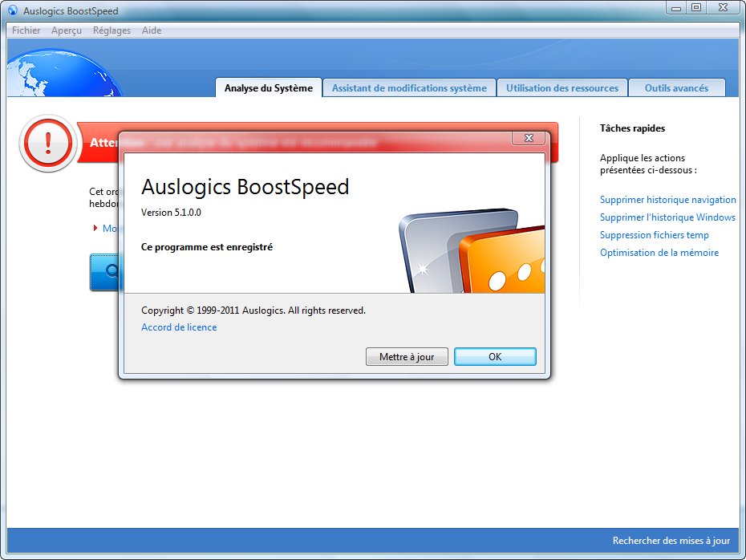Switch to Utilisation des ressources tab
746x560 pixels.
[562, 88]
